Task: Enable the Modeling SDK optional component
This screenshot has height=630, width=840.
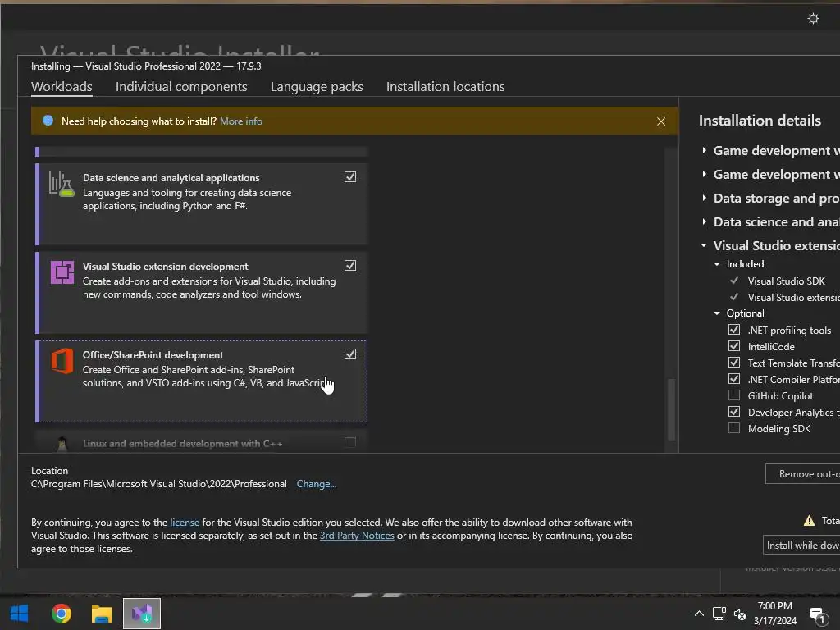Action: [x=734, y=428]
